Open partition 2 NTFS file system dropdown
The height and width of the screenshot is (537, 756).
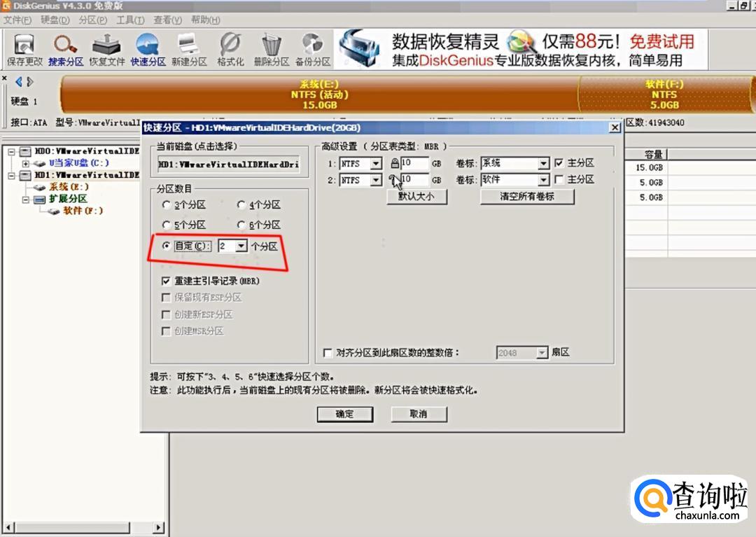(x=376, y=181)
